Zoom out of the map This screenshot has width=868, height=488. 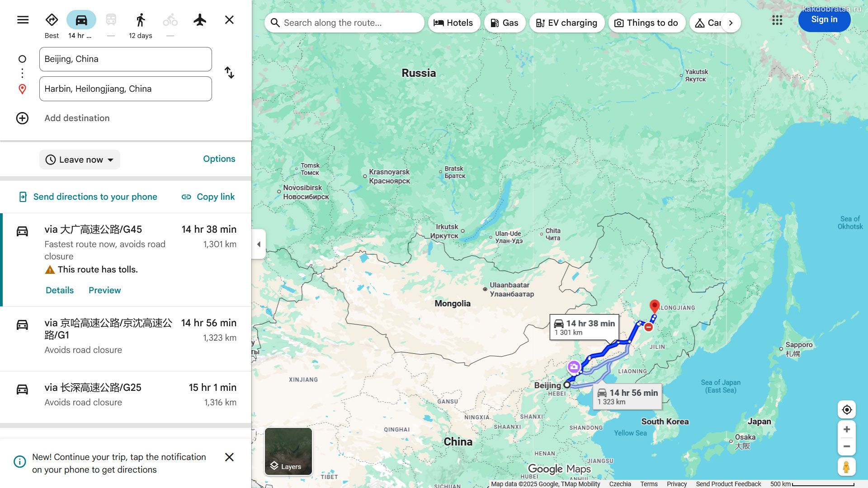[846, 446]
